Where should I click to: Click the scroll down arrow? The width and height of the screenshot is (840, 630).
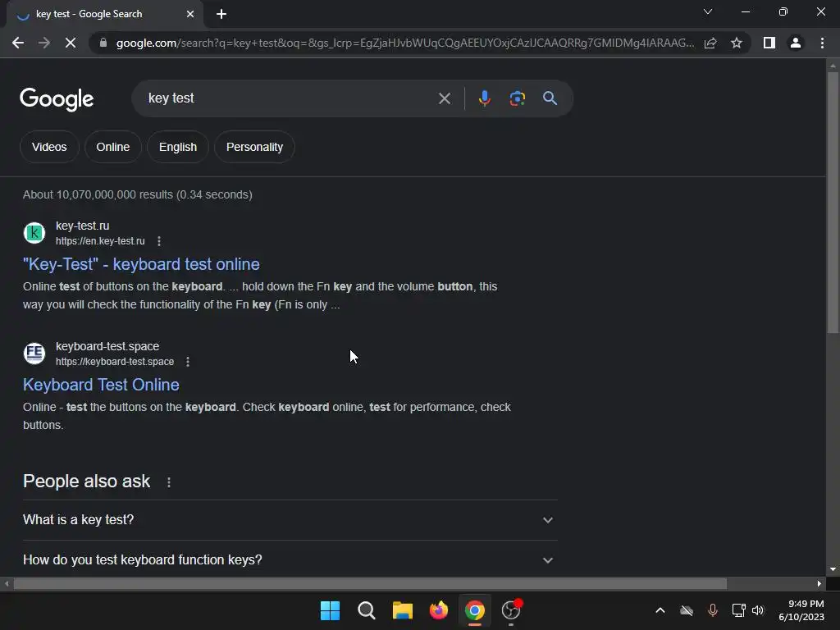[833, 569]
